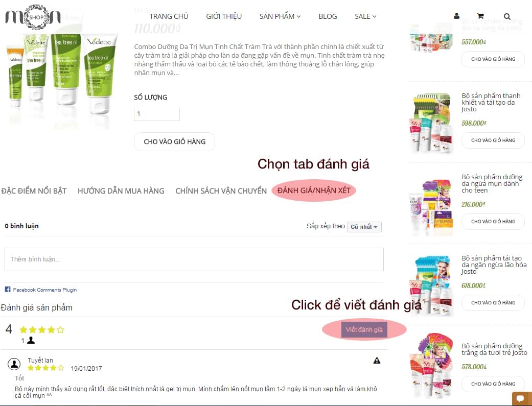Click the da ngừa mụn teen thumbnail

click(431, 207)
